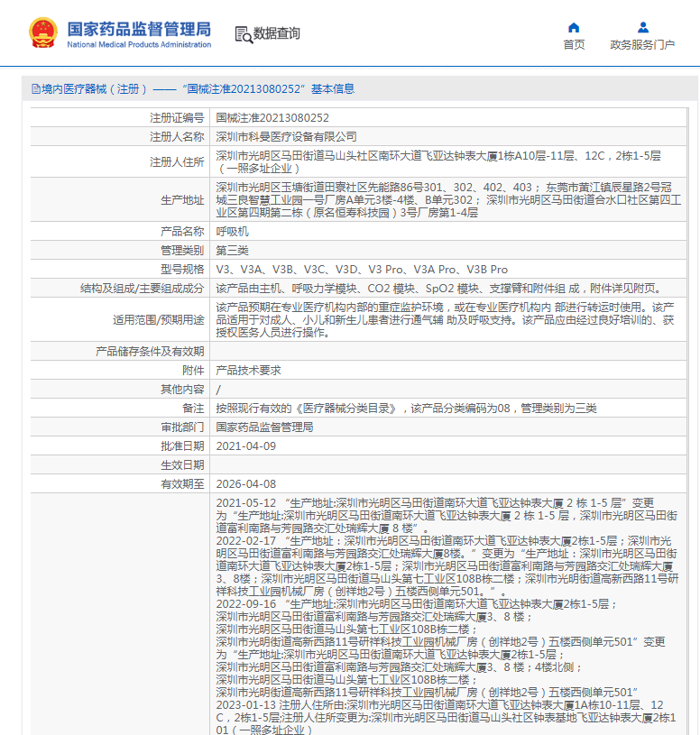Screen dimensions: 700x735
Task: Click the house icon above 首页
Action: pos(574,27)
